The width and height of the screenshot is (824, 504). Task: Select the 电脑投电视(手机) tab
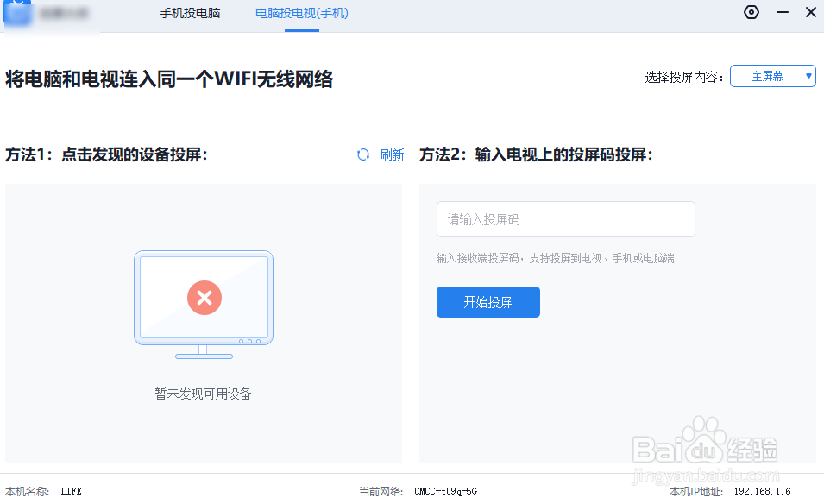301,15
